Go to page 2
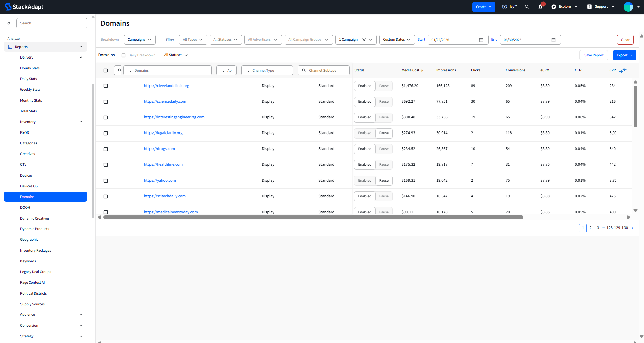 pos(590,228)
